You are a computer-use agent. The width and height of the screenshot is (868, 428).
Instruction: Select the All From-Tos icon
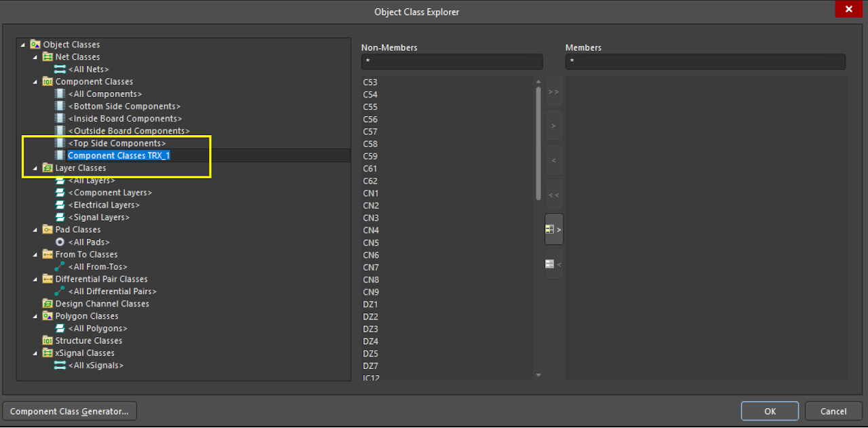[x=60, y=267]
